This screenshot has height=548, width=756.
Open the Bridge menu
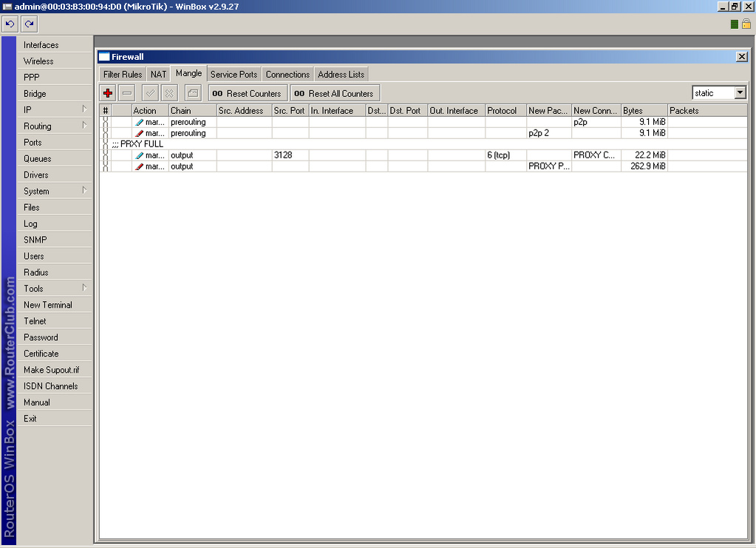(55, 94)
